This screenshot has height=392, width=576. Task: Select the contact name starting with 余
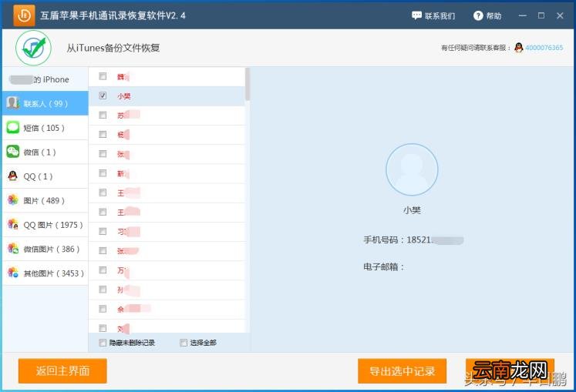134,309
